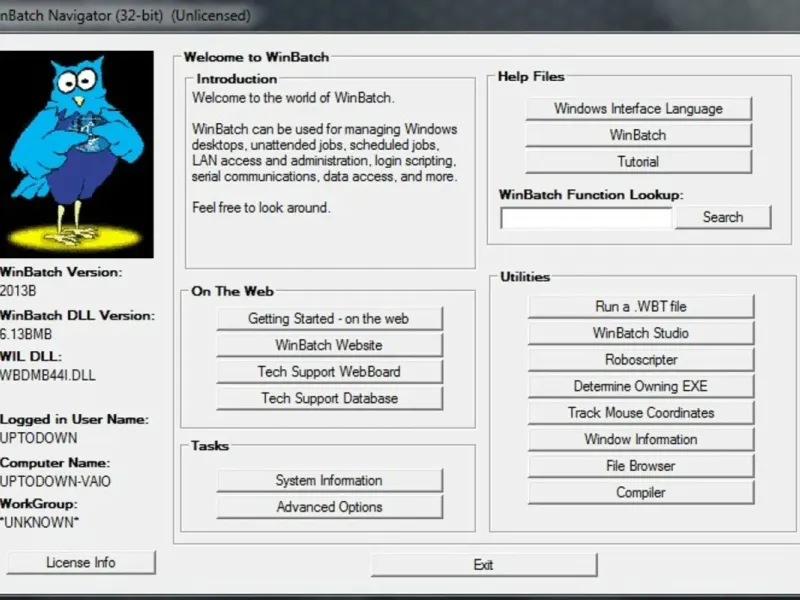Click the logged in user name UPTODOWN
The image size is (800, 600).
pos(39,438)
